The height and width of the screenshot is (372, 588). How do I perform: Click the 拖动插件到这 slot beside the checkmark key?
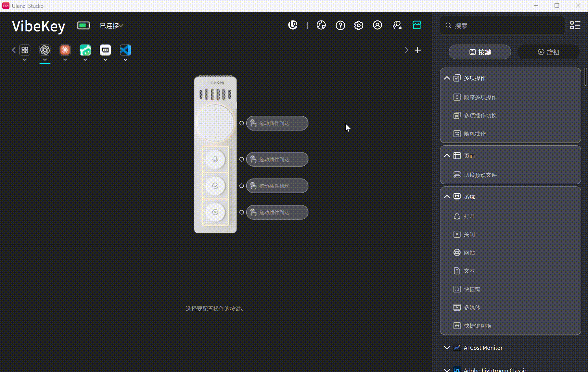click(x=277, y=186)
